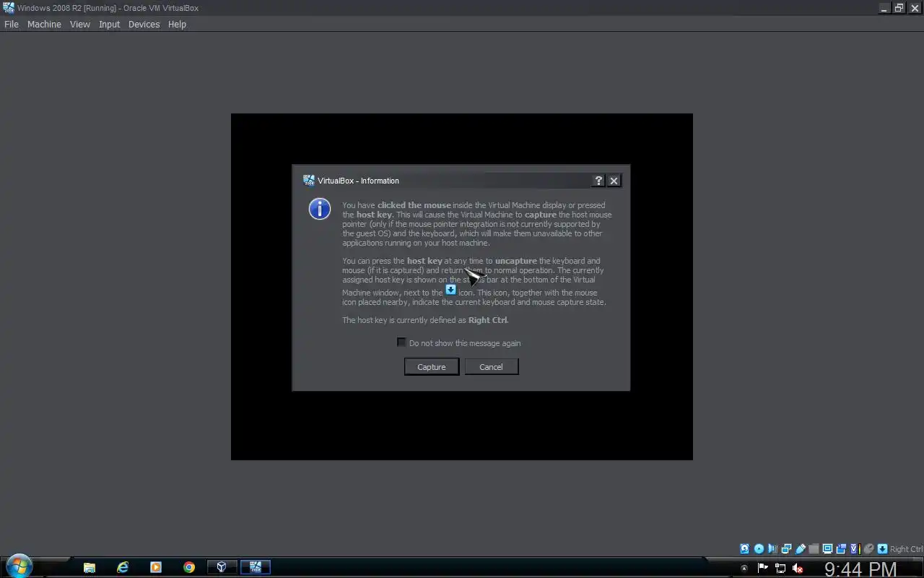This screenshot has width=924, height=578.
Task: Click the hard disk activity status icon
Action: pyautogui.click(x=745, y=548)
